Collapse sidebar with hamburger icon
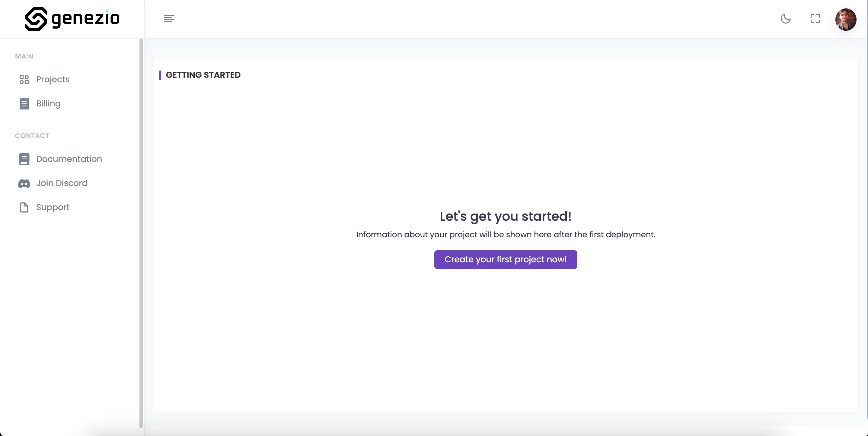 coord(169,19)
